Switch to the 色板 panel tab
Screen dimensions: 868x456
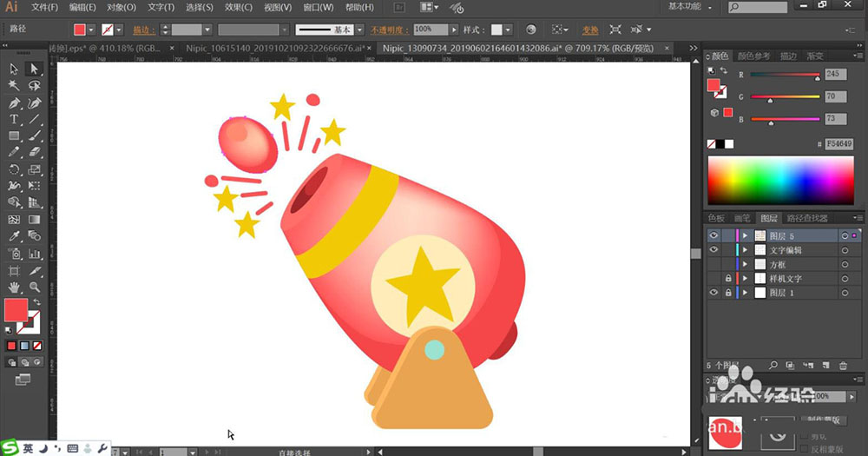(x=716, y=218)
